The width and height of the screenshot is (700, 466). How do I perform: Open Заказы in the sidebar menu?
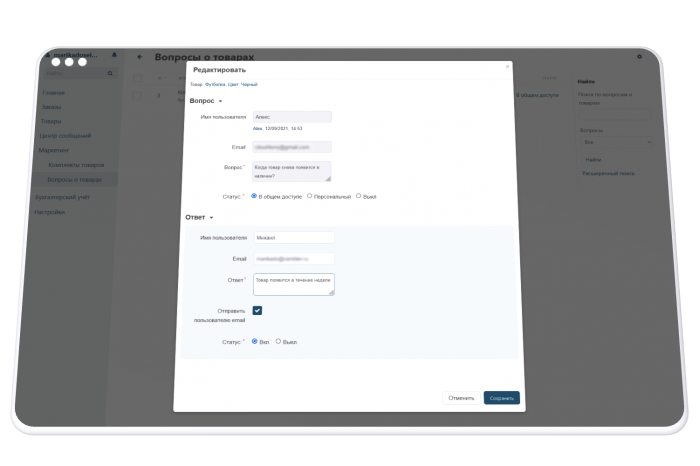pyautogui.click(x=51, y=107)
